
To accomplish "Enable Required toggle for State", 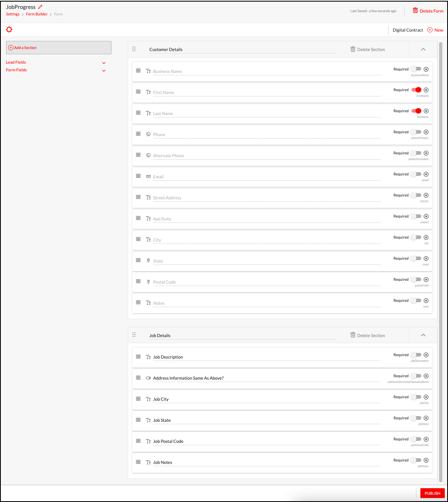I will (416, 258).
